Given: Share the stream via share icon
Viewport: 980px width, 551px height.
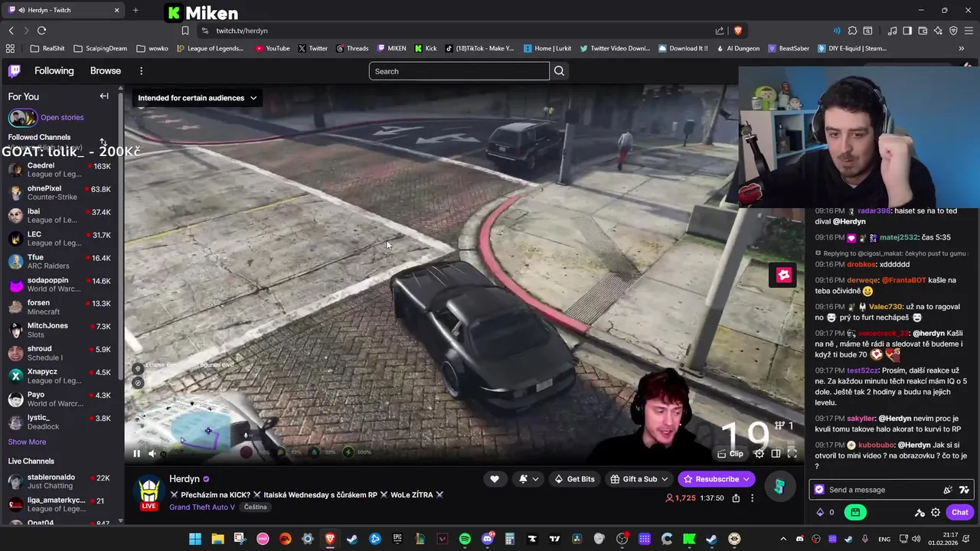Looking at the screenshot, I should [x=736, y=498].
